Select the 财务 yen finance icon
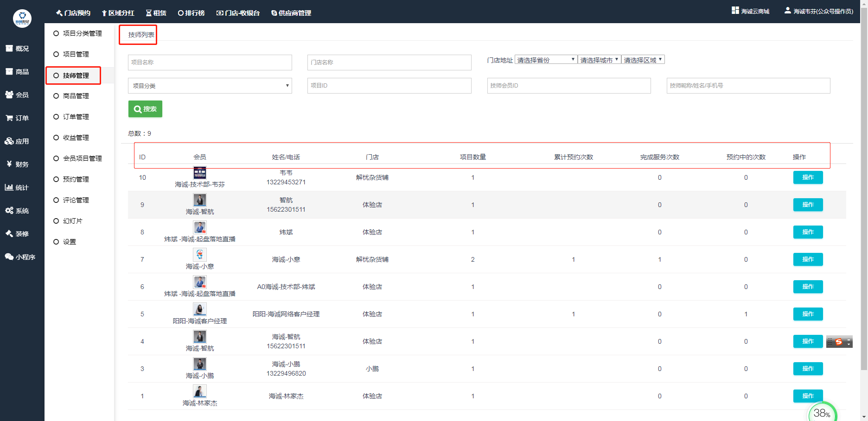The height and width of the screenshot is (421, 868). [x=9, y=164]
